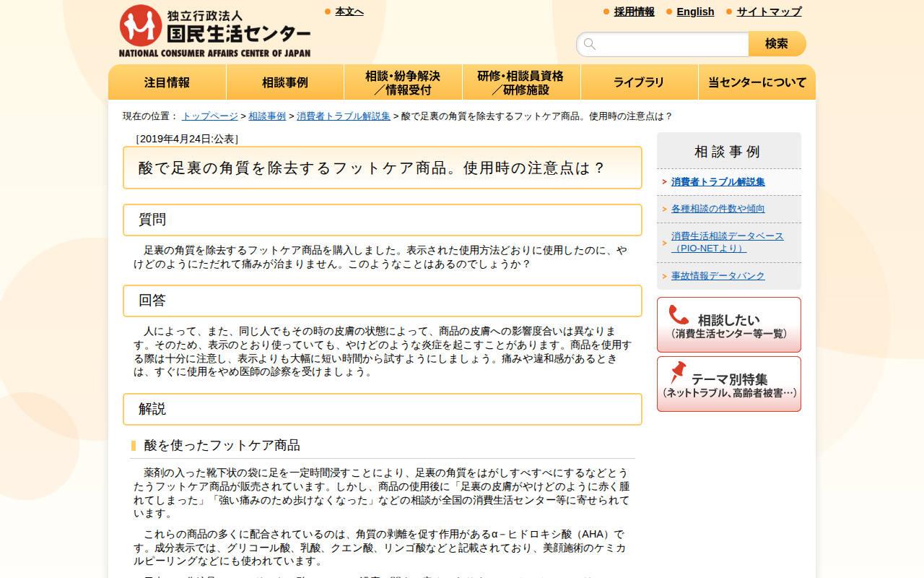
Task: Click the テーマ別特集 banner button
Action: click(x=729, y=384)
